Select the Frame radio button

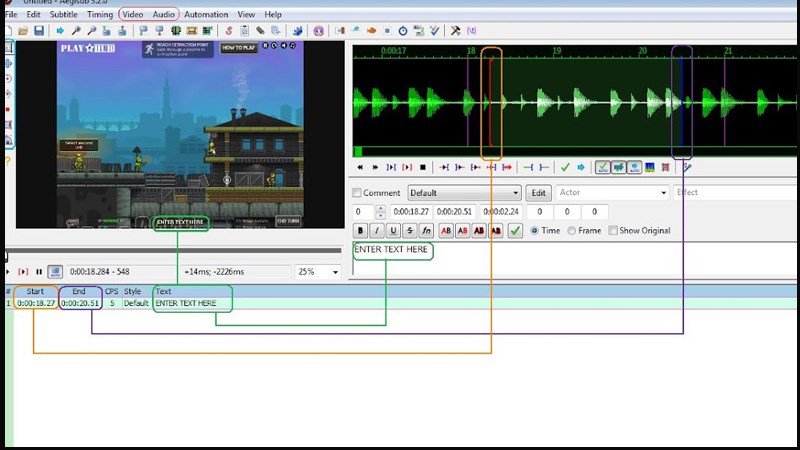point(572,231)
